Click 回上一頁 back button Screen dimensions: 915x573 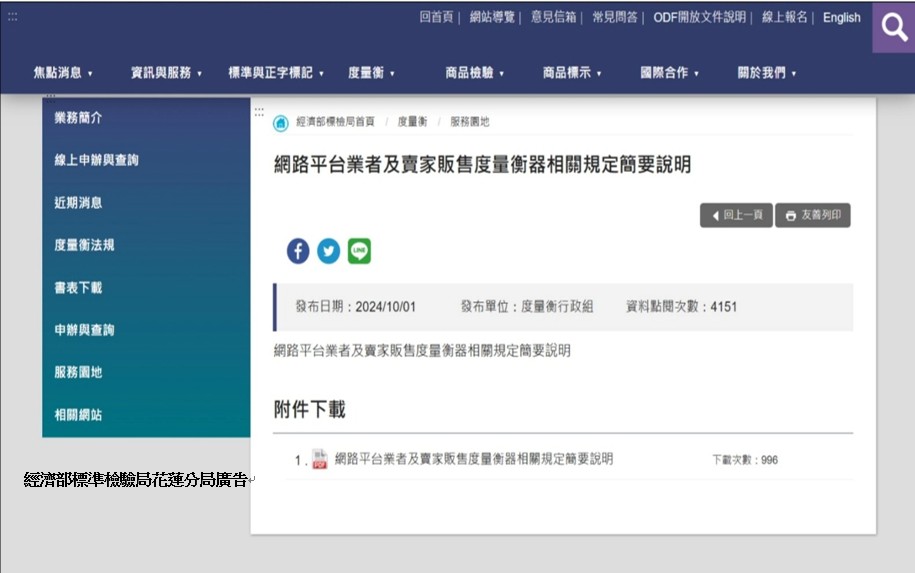(x=736, y=215)
